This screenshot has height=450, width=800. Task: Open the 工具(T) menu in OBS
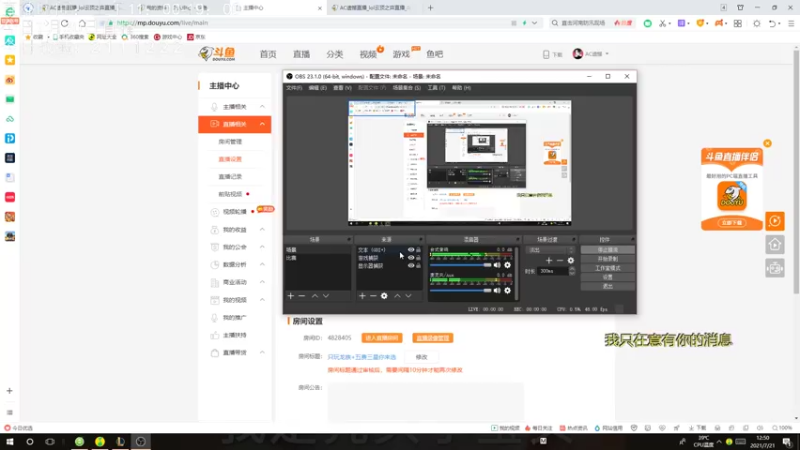pyautogui.click(x=436, y=88)
